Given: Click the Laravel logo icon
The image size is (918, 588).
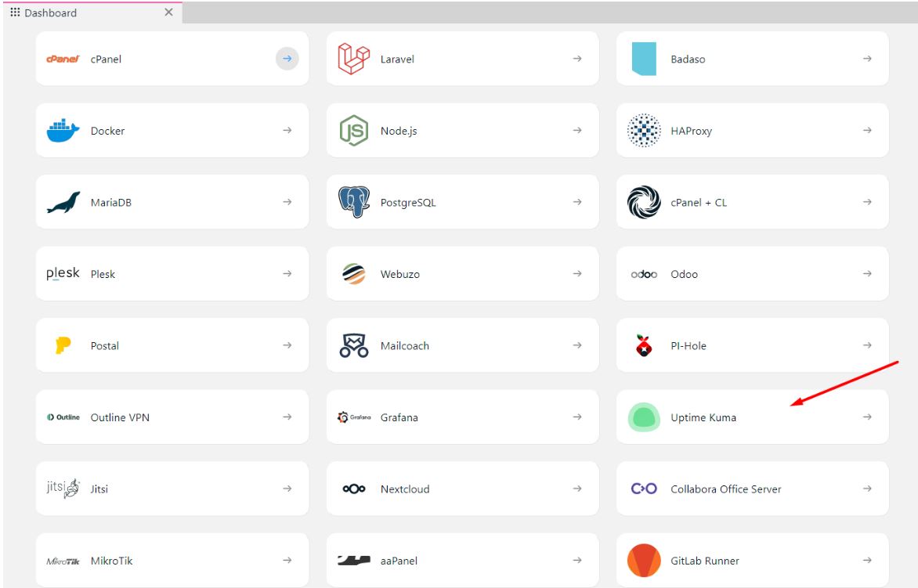Looking at the screenshot, I should pyautogui.click(x=354, y=58).
